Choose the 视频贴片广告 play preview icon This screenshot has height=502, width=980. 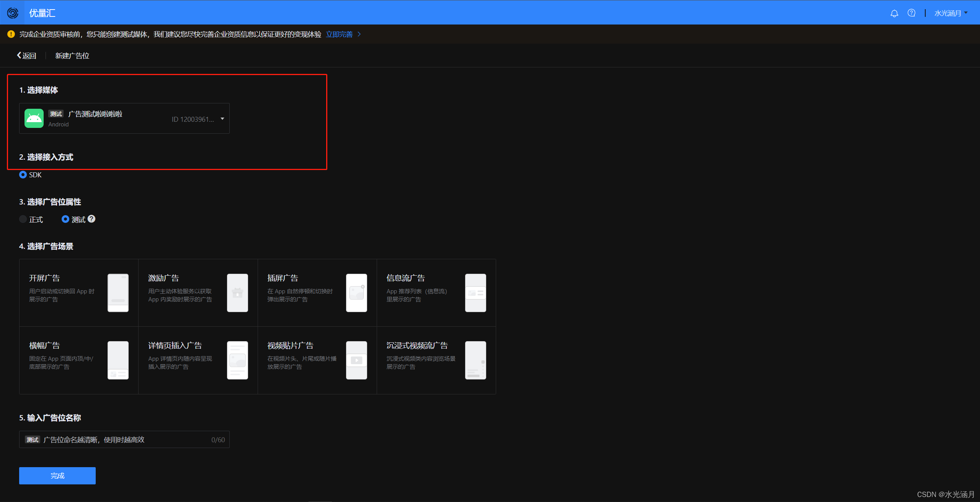tap(356, 360)
